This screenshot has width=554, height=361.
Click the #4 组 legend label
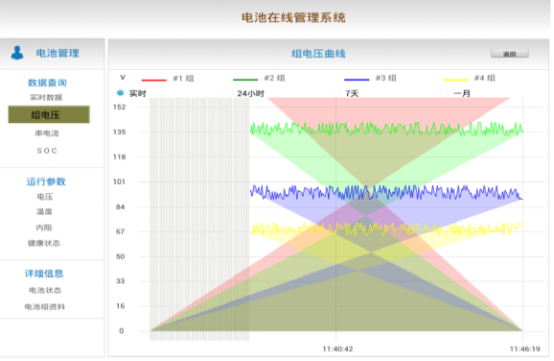pyautogui.click(x=484, y=78)
